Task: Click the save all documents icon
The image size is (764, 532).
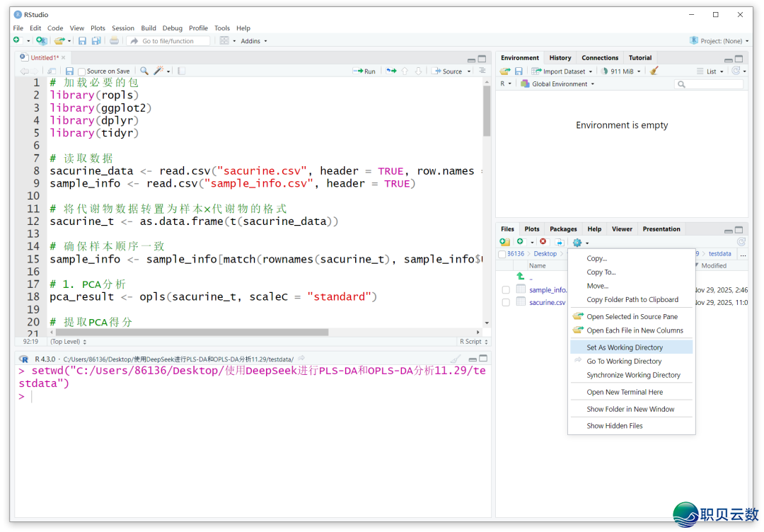Action: pyautogui.click(x=96, y=41)
